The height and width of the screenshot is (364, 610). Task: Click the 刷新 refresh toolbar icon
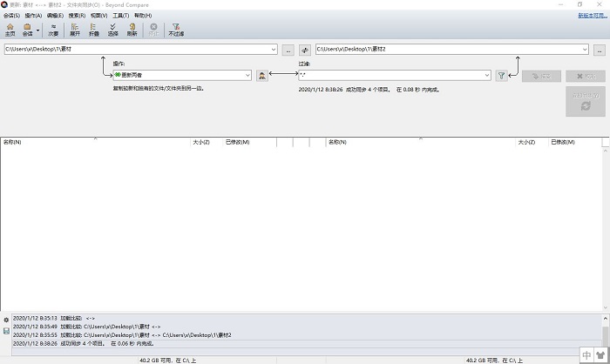[x=132, y=30]
